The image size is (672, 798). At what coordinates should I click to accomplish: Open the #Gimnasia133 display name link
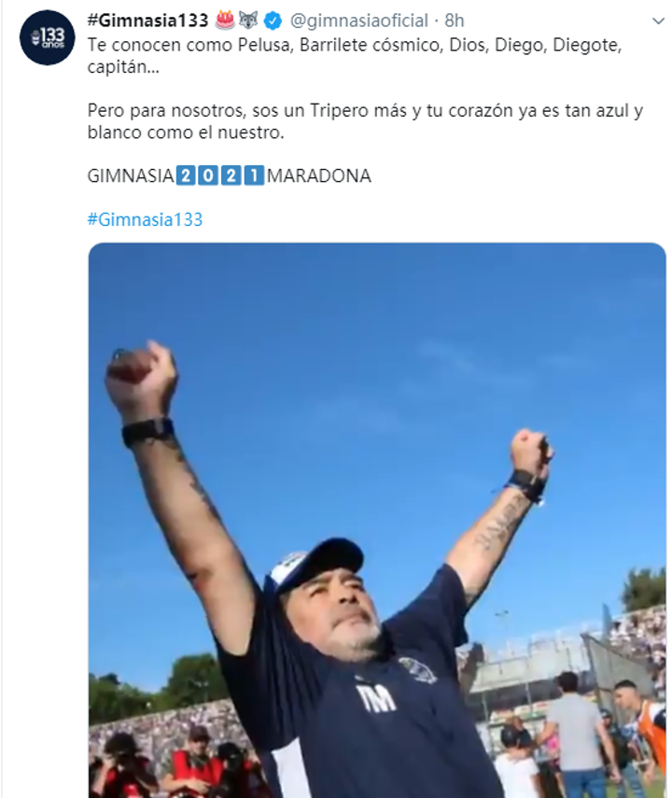pyautogui.click(x=147, y=21)
